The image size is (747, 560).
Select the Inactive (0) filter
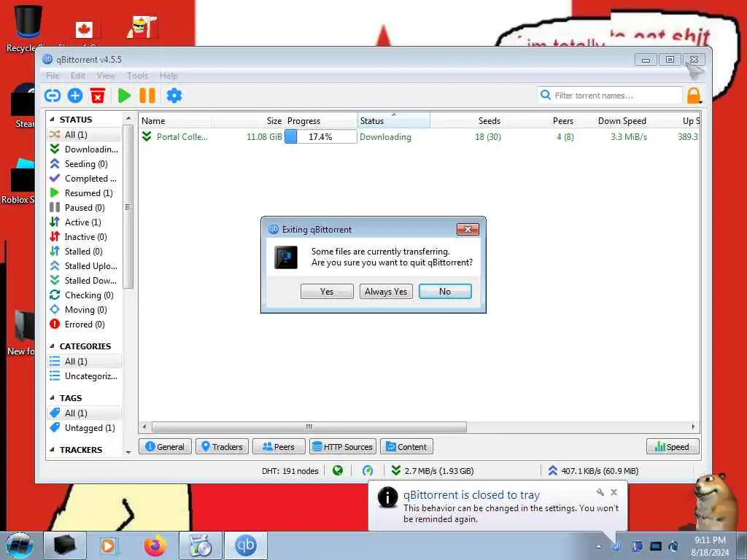pos(85,237)
